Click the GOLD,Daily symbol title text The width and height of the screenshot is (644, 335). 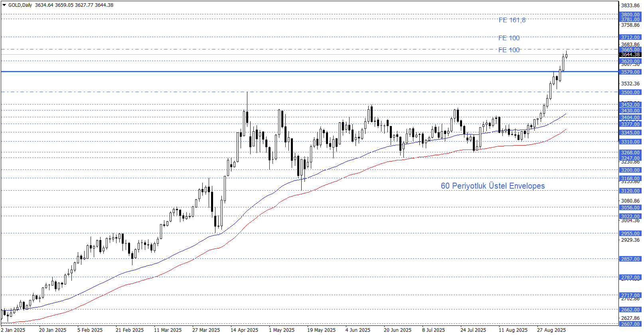coord(20,5)
